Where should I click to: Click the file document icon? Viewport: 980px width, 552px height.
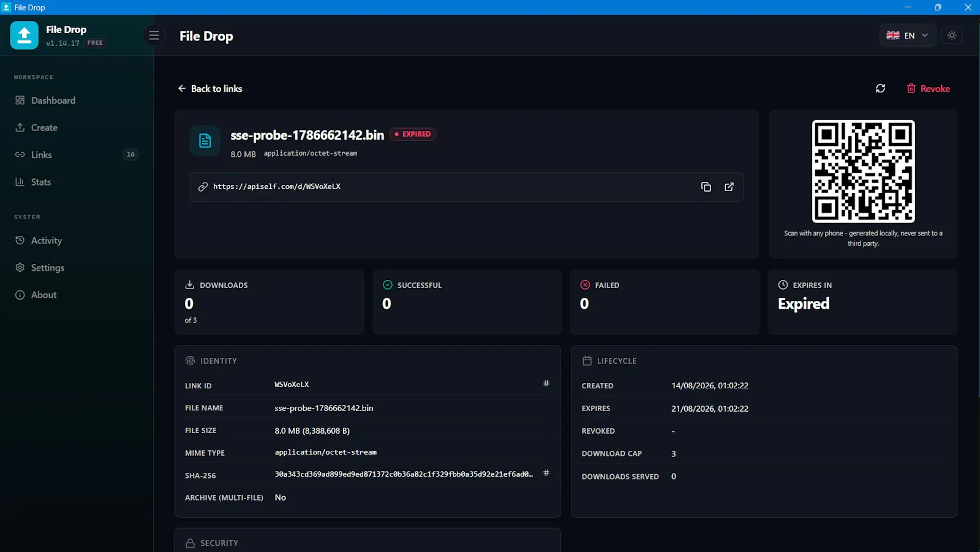point(205,141)
